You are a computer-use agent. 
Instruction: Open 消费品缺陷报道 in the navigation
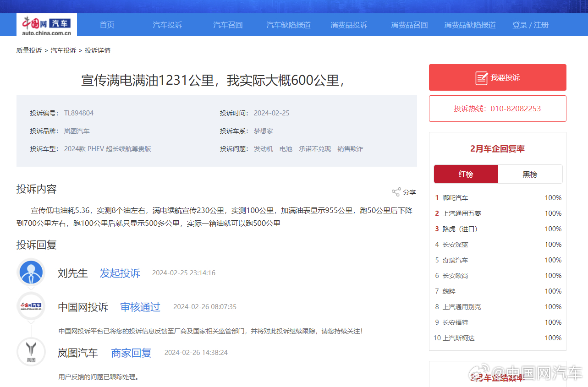pyautogui.click(x=470, y=25)
